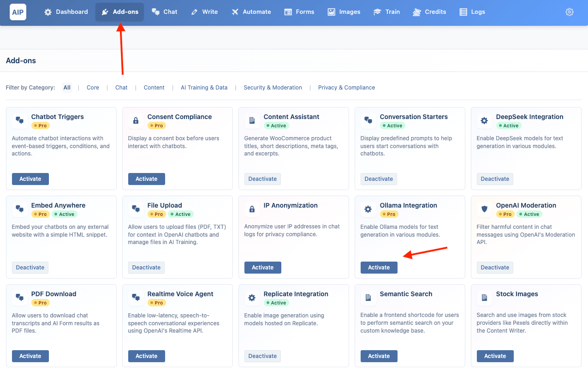
Task: Deactivate the Embed Anywhere add-on
Action: [x=30, y=268]
